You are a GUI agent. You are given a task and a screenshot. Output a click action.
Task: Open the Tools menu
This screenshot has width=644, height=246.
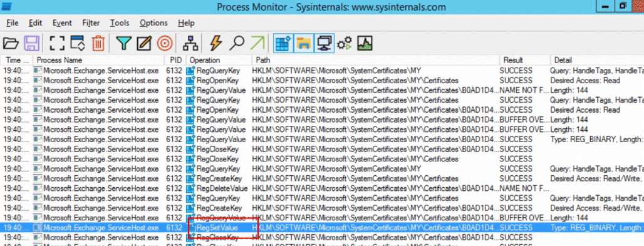tap(120, 23)
